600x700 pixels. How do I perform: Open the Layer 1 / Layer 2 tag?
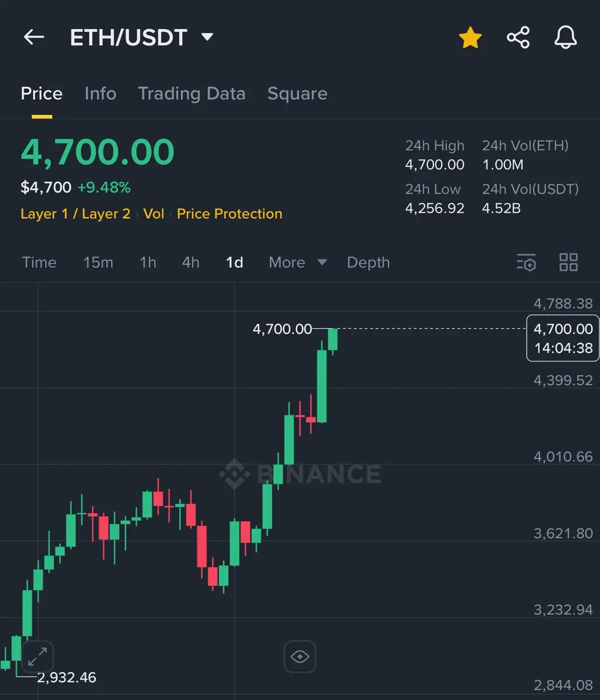(75, 214)
